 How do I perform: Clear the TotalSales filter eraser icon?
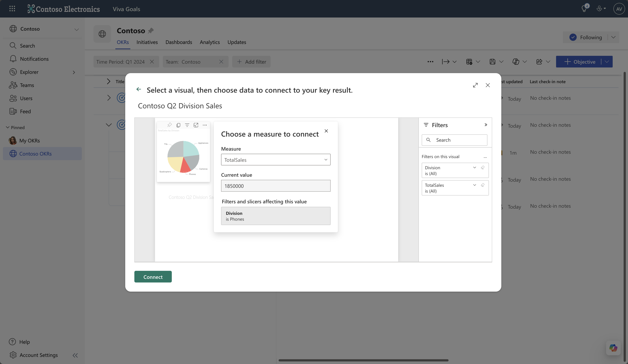click(483, 185)
